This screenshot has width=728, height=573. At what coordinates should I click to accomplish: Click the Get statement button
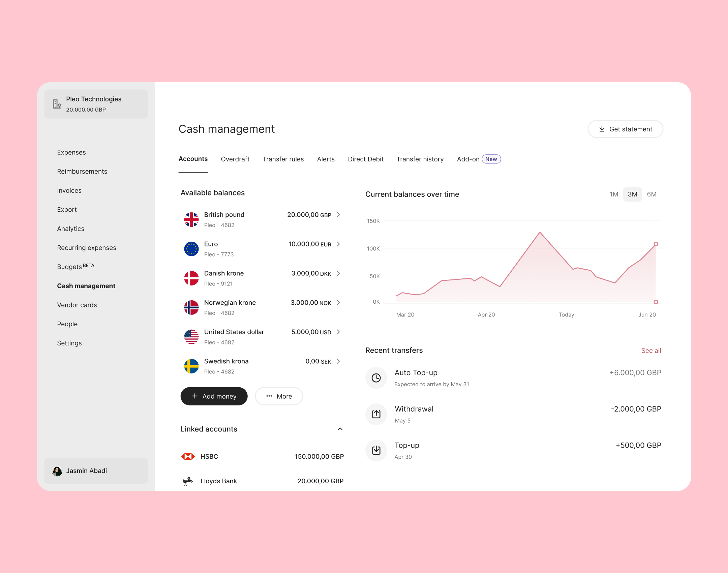coord(626,129)
